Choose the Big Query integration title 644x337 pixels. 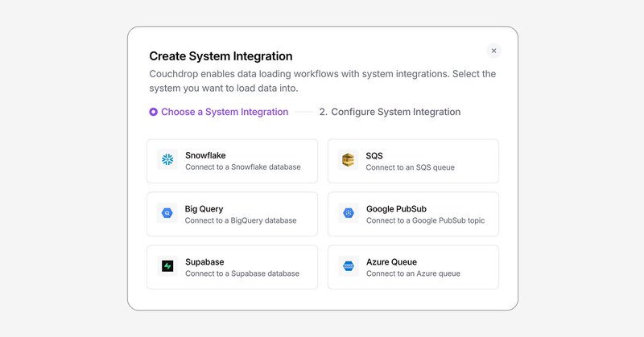pyautogui.click(x=204, y=209)
